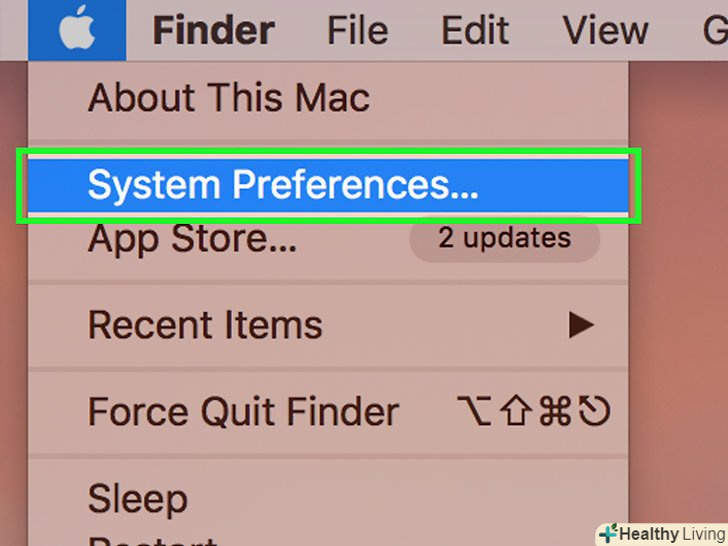Select About This Mac
The height and width of the screenshot is (546, 728).
click(228, 98)
